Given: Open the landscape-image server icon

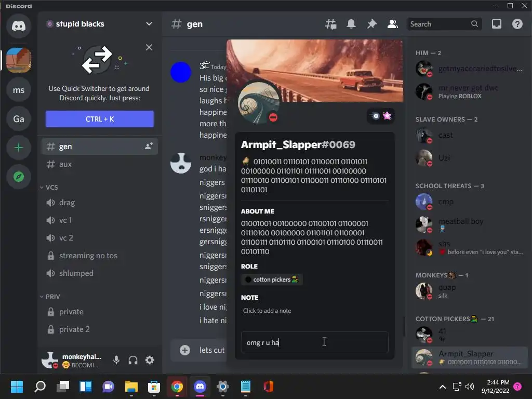Looking at the screenshot, I should pos(19,60).
